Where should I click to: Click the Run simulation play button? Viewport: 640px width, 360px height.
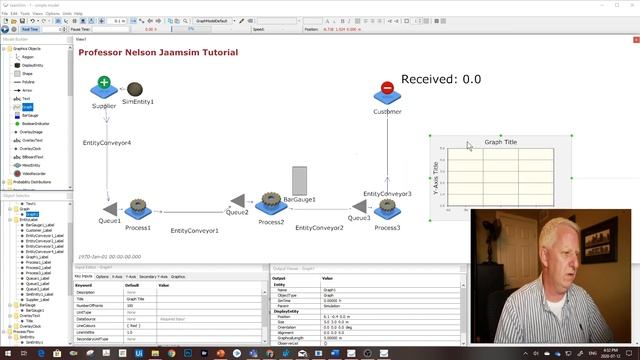pos(5,29)
